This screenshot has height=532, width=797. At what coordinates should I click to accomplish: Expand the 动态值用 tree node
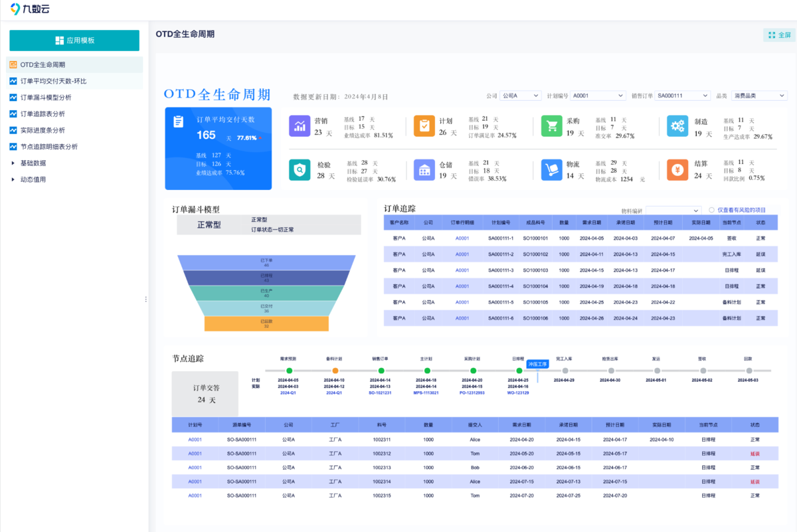[x=13, y=179]
